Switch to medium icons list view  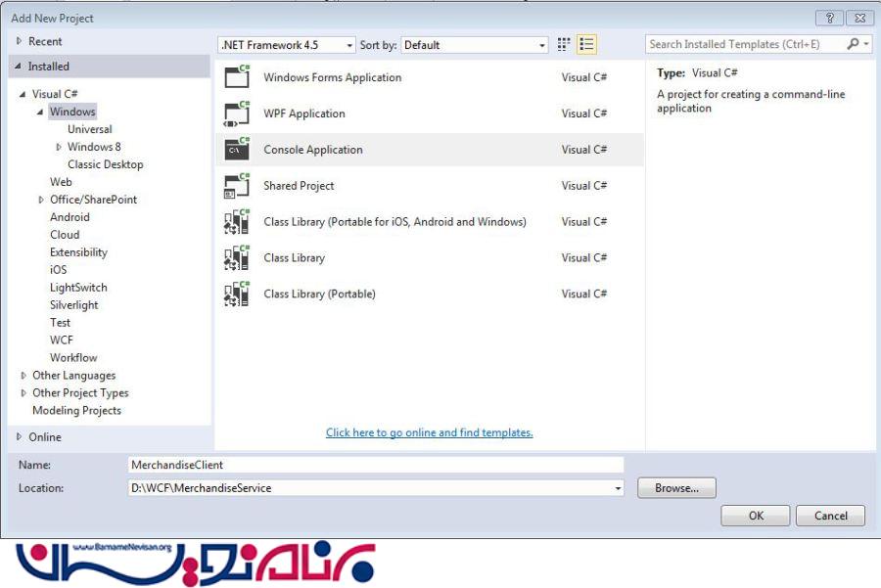click(586, 44)
